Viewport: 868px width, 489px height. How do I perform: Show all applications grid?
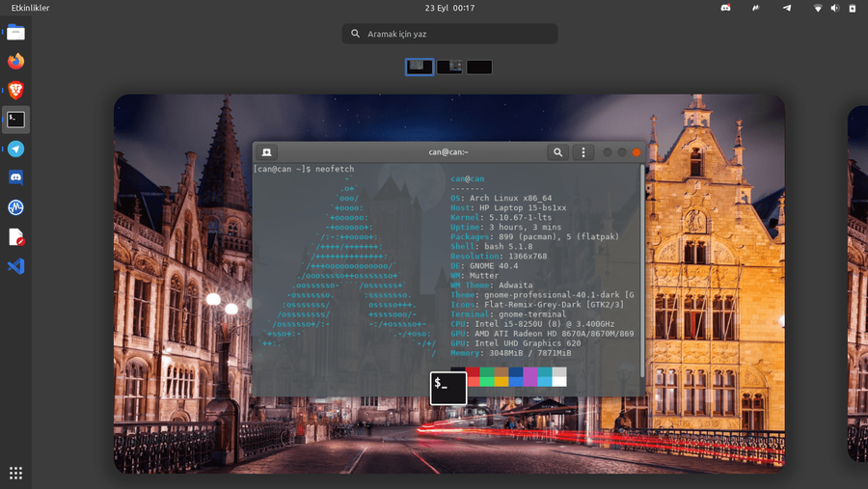tap(15, 473)
